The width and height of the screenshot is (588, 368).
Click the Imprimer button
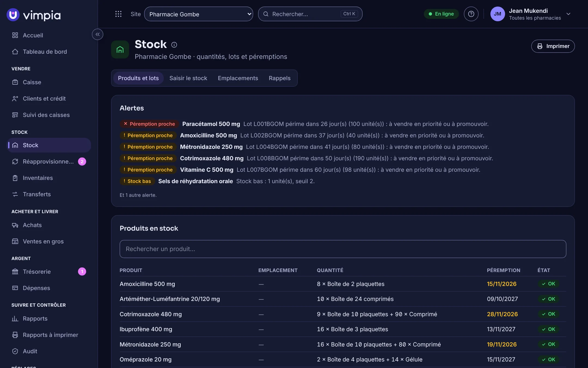(x=553, y=46)
